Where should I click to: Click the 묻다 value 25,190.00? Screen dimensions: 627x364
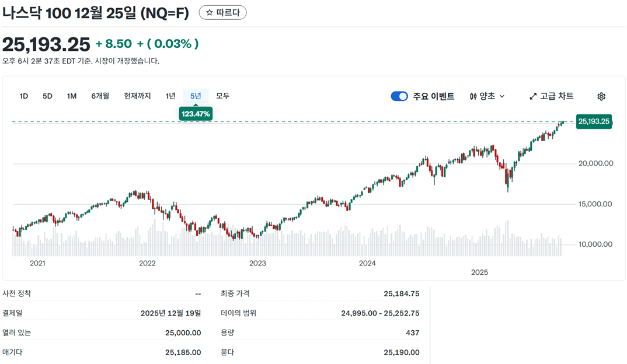tap(402, 352)
